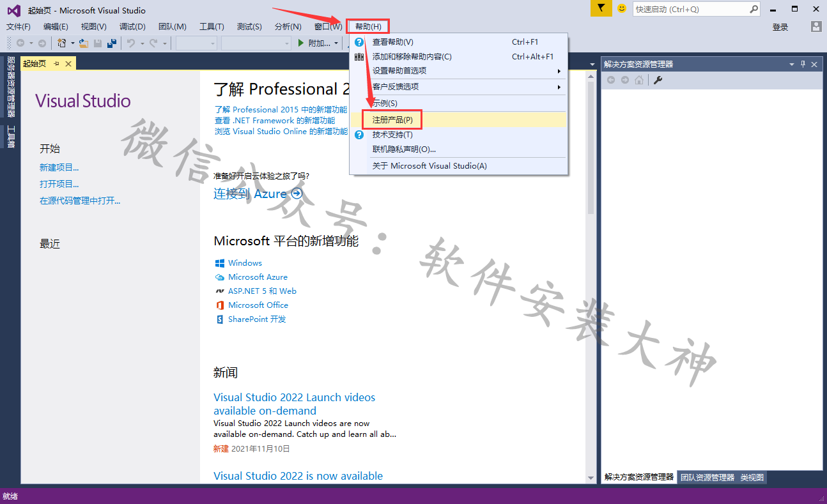Click the Microsoft Azure link
The image size is (827, 504).
258,277
